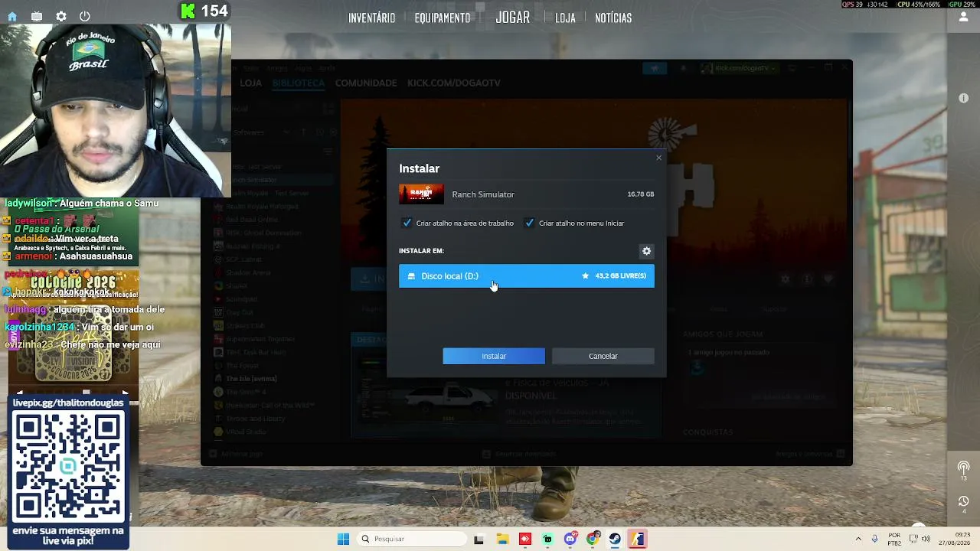Select 'Red Dead Online' in Steam library list
980x551 pixels.
coord(252,220)
